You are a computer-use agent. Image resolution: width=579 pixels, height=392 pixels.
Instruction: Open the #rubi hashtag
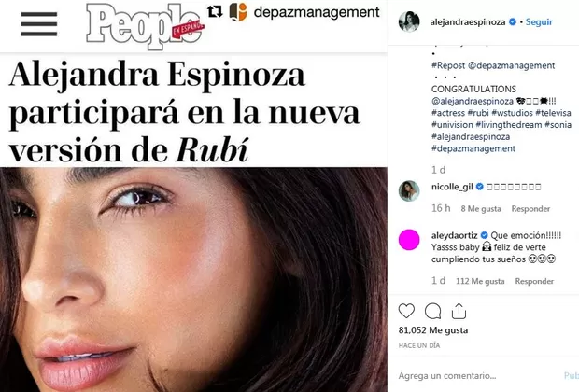pyautogui.click(x=478, y=113)
